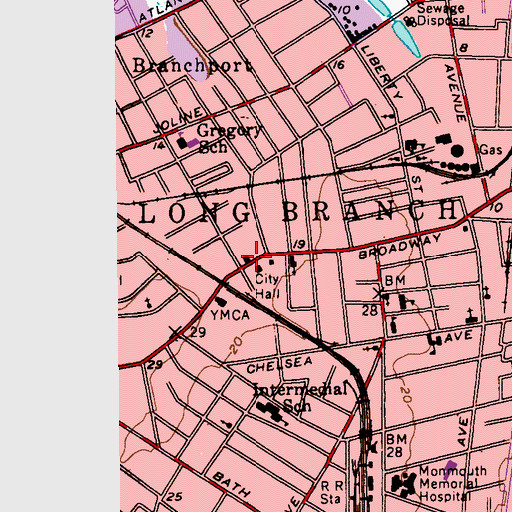
Task: Click the letter L of LONG BRANCH
Action: tap(147, 213)
